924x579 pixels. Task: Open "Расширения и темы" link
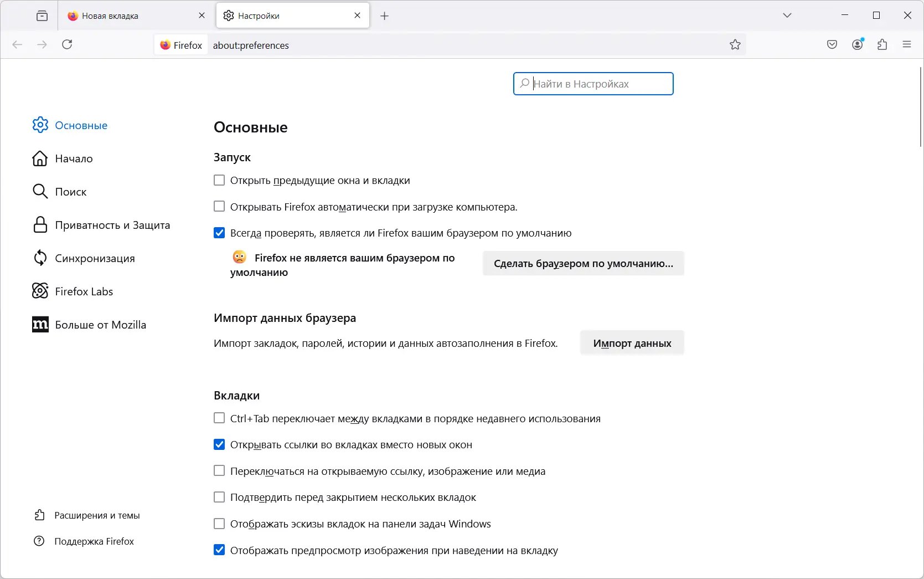(x=97, y=515)
